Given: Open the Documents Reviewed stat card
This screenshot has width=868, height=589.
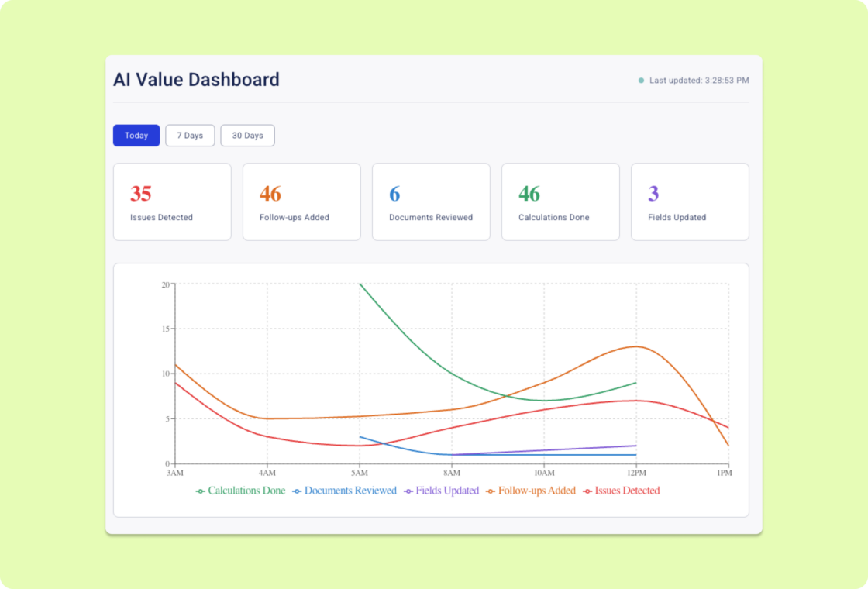Looking at the screenshot, I should (431, 201).
